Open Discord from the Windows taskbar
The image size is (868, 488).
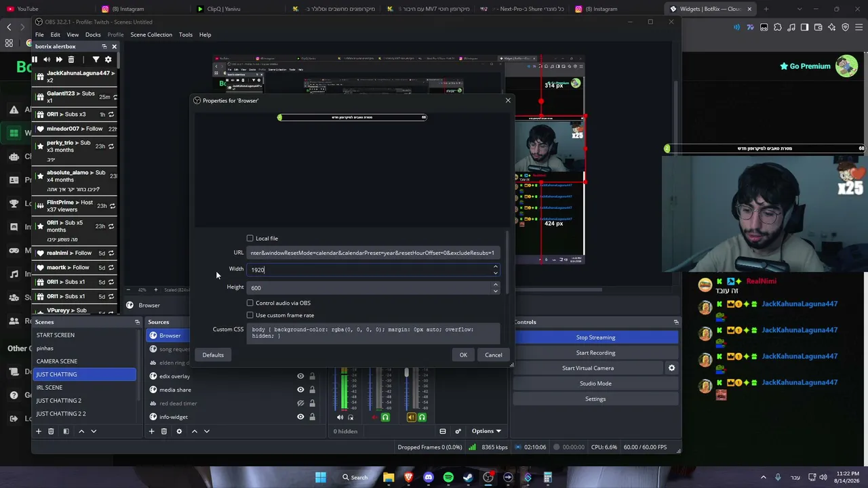point(428,477)
